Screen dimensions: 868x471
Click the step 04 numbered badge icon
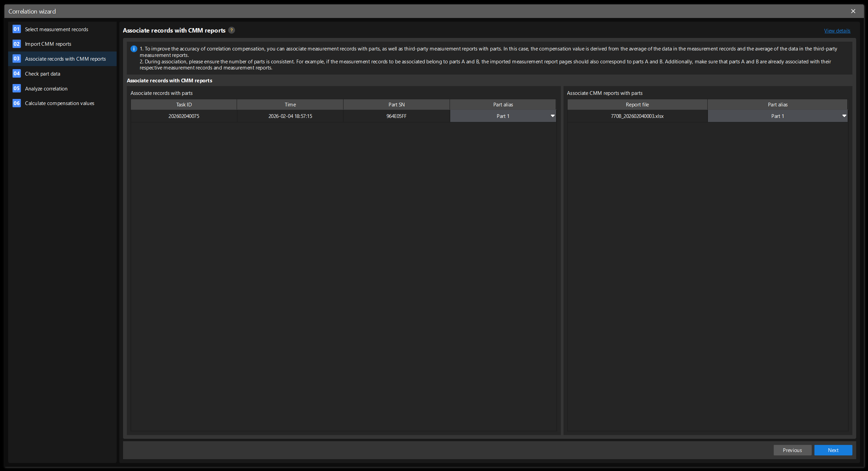tap(16, 74)
